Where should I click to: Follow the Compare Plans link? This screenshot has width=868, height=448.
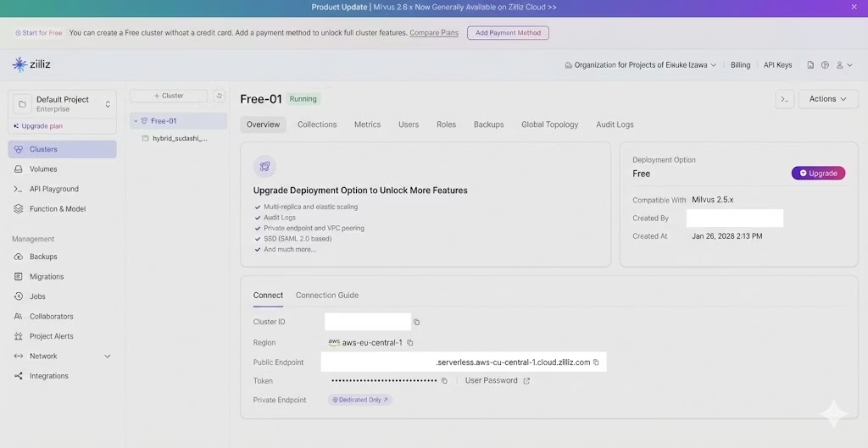tap(434, 33)
